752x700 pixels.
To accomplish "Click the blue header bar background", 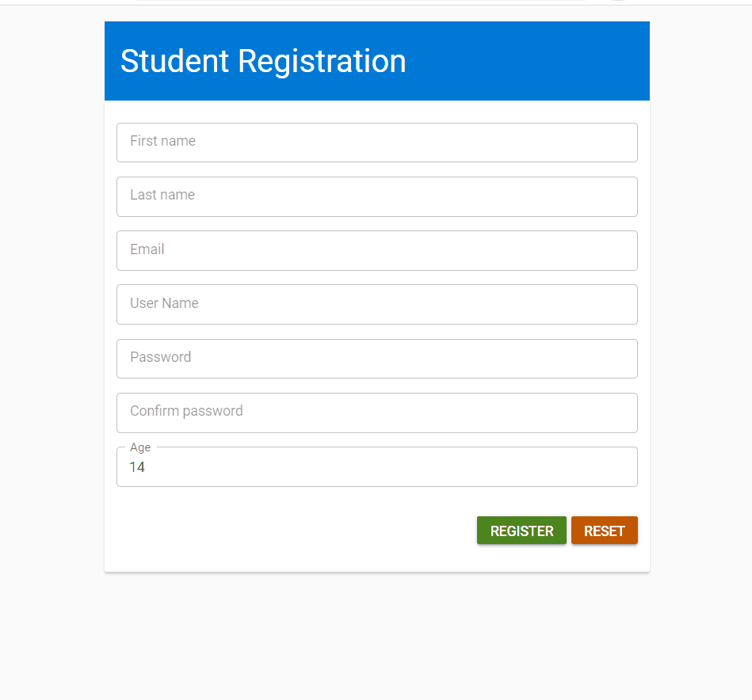I will tap(539, 61).
